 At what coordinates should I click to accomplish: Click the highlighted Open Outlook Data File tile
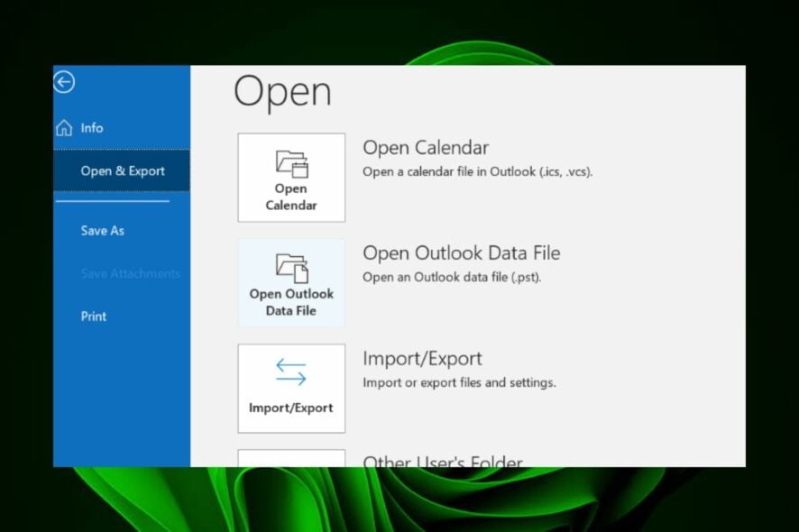290,282
